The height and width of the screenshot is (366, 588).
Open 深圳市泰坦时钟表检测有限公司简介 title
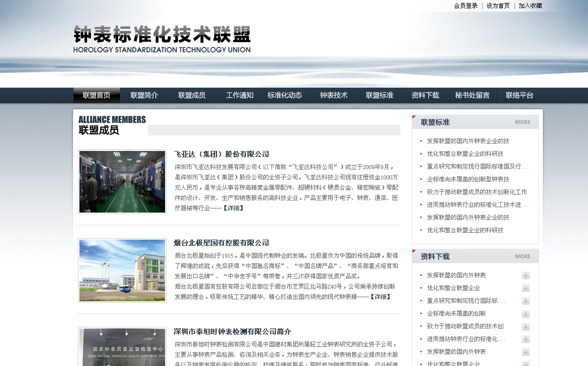click(232, 332)
